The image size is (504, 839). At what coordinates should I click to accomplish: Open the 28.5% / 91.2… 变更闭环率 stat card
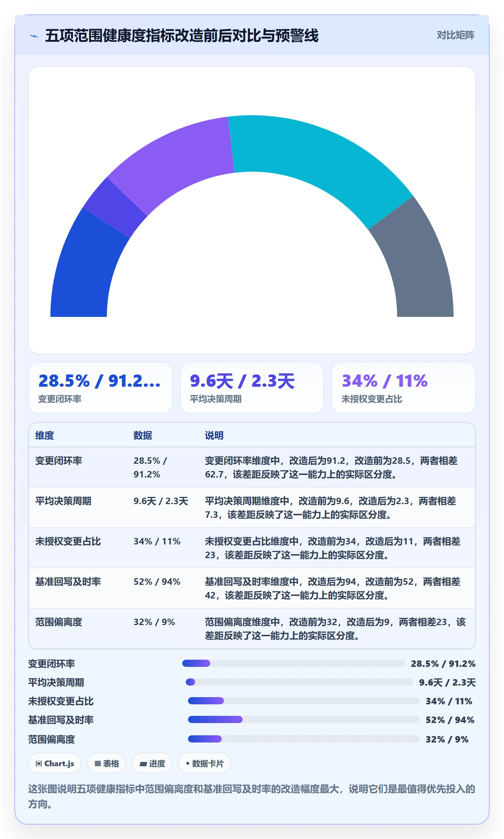(100, 387)
